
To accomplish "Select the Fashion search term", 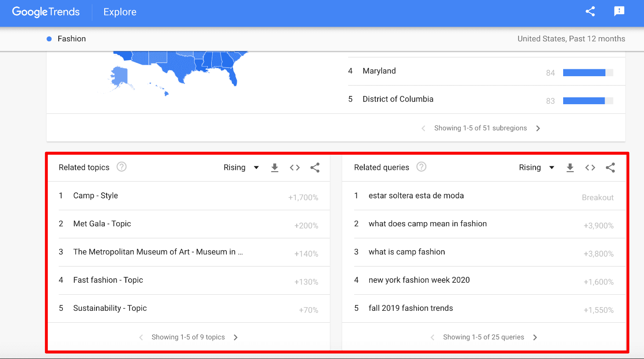I will [72, 39].
